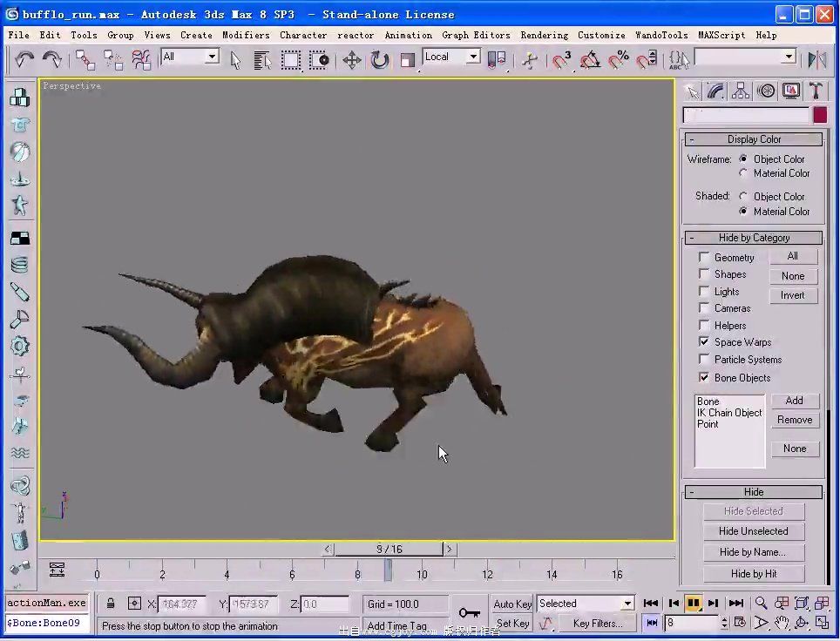Click the Mirror tool icon
Viewport: 840px width, 641px height.
(x=816, y=59)
